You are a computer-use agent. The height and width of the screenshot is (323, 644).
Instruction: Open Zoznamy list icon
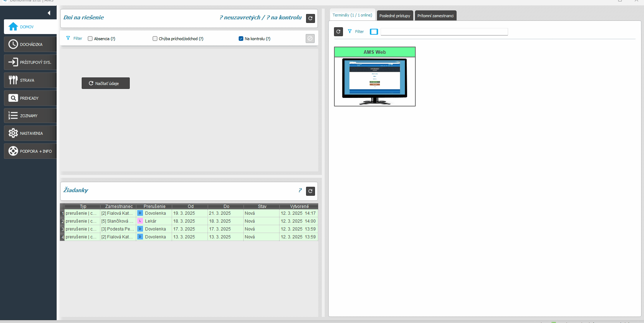coord(13,115)
